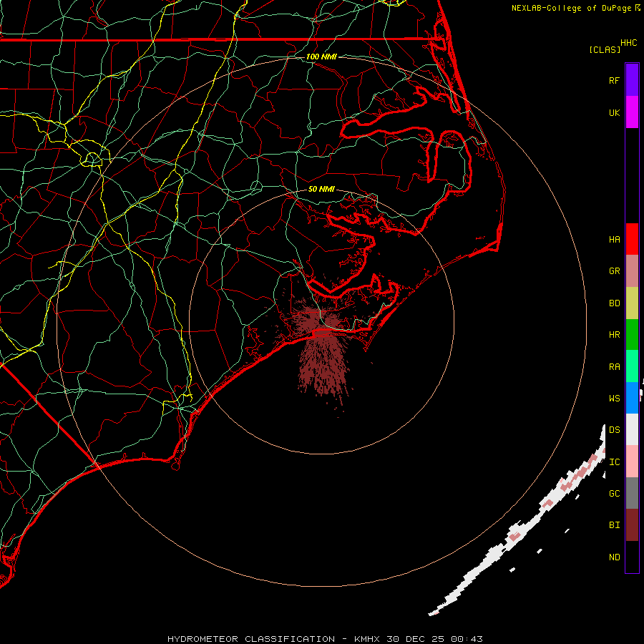Click the GR legend label
Screen dimensions: 644x644
(x=614, y=271)
